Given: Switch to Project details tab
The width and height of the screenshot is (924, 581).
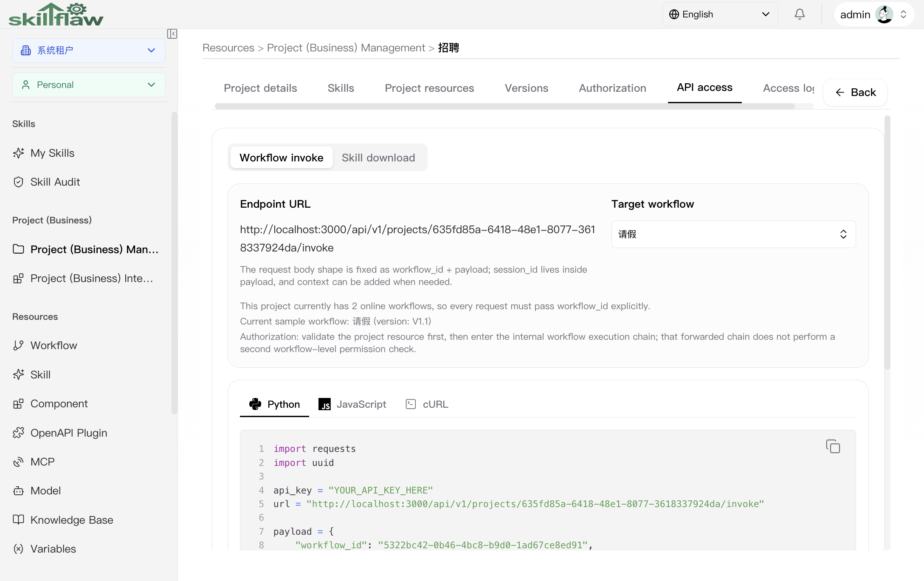Looking at the screenshot, I should (x=260, y=88).
